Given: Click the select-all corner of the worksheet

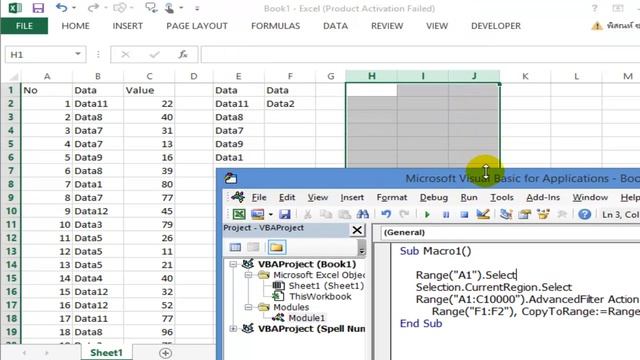Looking at the screenshot, I should (x=13, y=76).
